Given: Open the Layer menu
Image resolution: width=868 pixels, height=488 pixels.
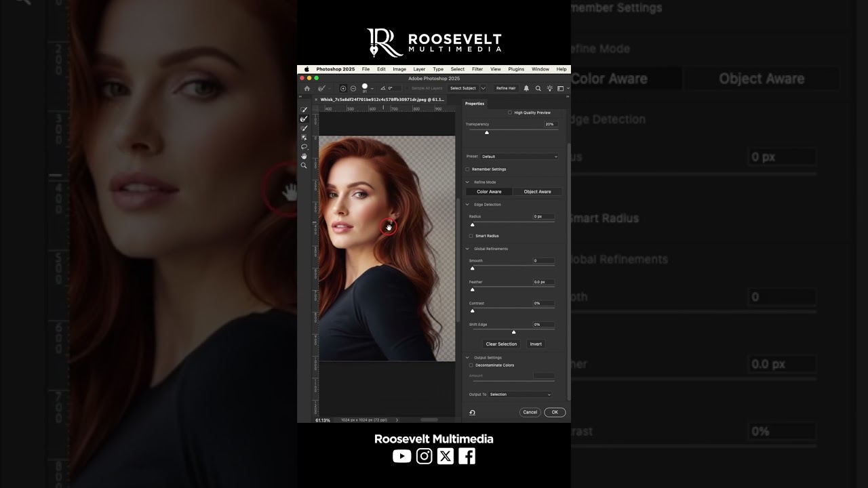Looking at the screenshot, I should click(x=419, y=69).
